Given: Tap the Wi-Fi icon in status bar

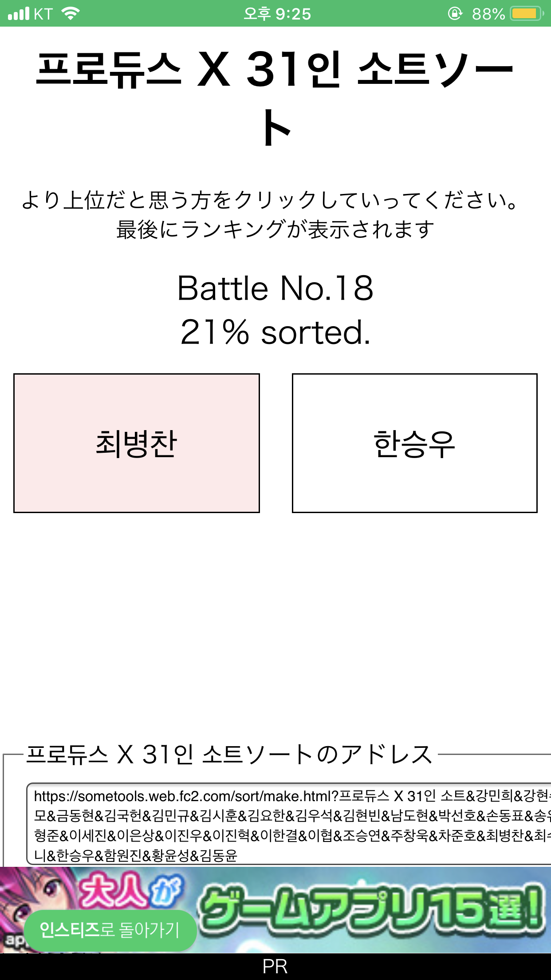Looking at the screenshot, I should point(71,14).
